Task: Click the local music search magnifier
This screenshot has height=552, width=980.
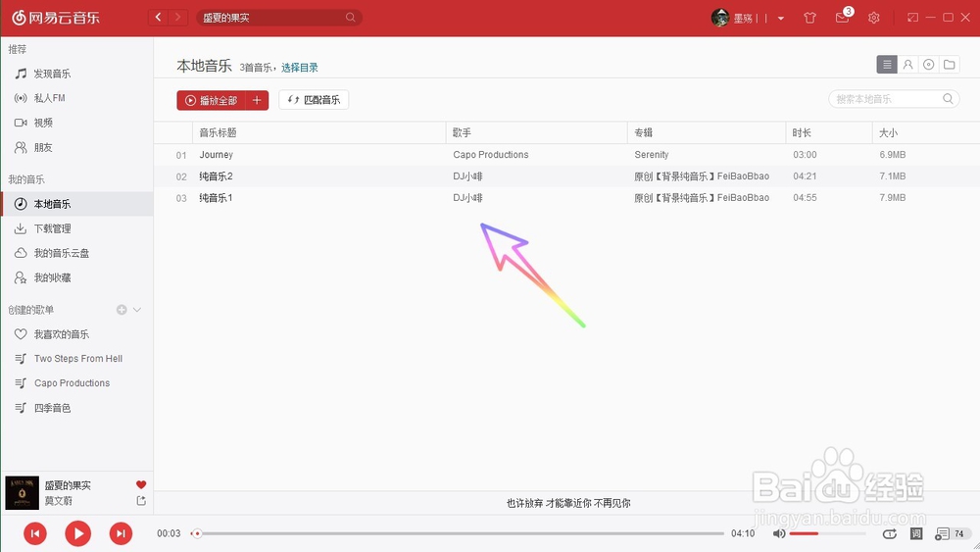Action: click(948, 99)
